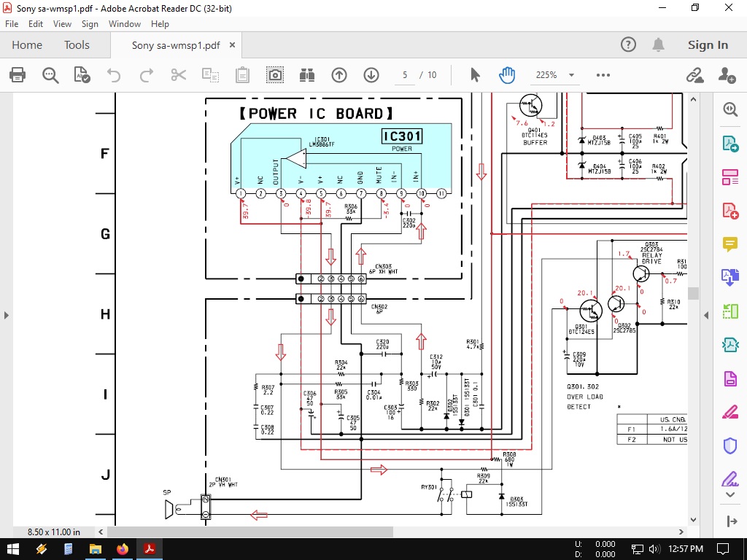Screen dimensions: 747x560
Task: Click the redo arrow in toolbar
Action: (146, 75)
